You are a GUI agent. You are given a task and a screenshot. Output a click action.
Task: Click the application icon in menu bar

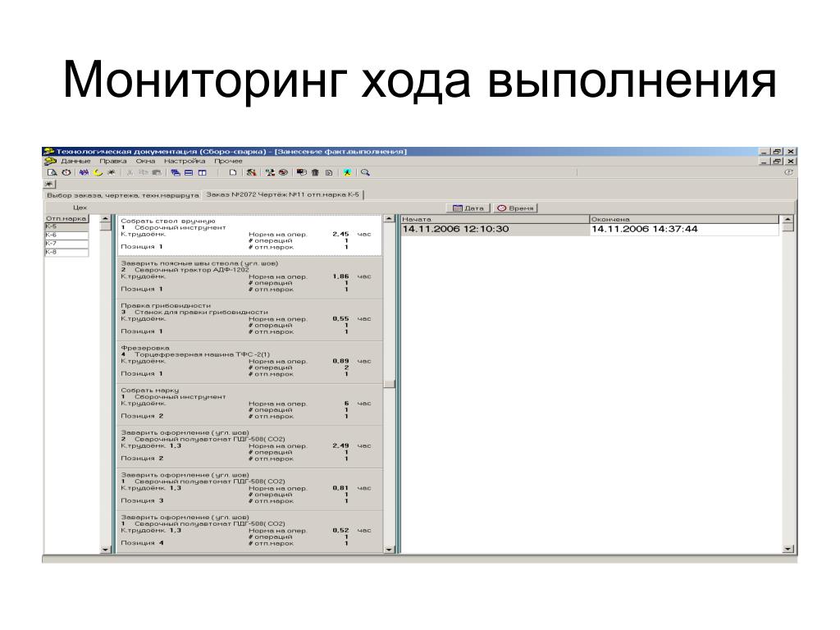pyautogui.click(x=50, y=161)
